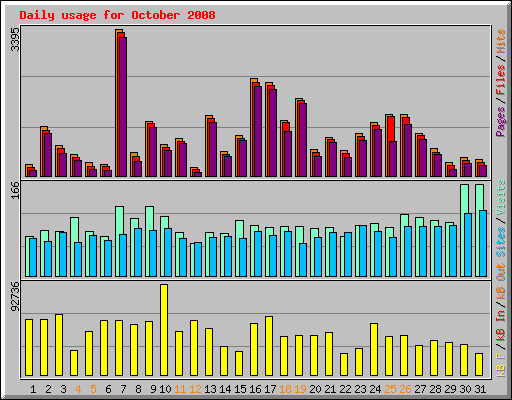
Task: Click the blue Sites bar for day 1
Action: point(33,257)
